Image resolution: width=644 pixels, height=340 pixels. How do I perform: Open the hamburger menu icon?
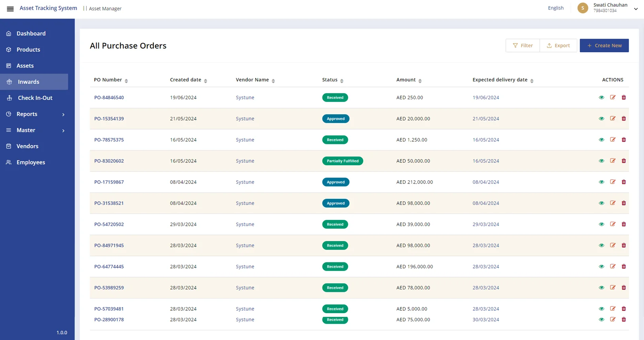(x=10, y=9)
